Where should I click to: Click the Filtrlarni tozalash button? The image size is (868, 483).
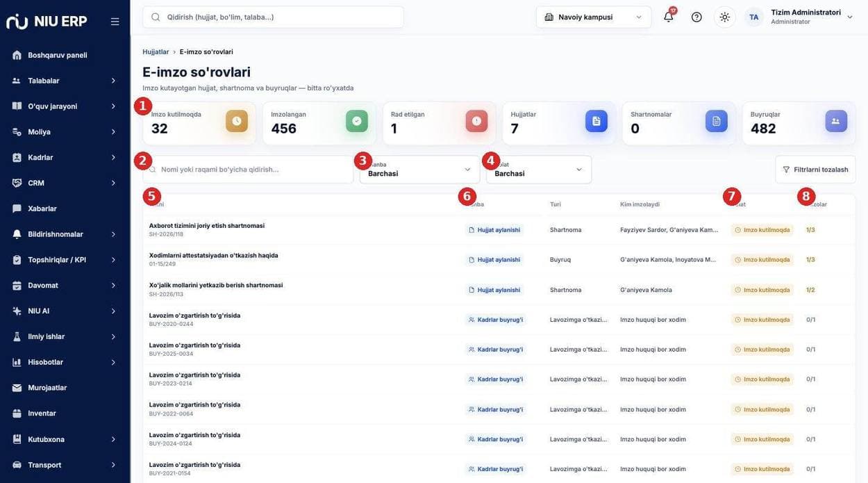click(815, 170)
